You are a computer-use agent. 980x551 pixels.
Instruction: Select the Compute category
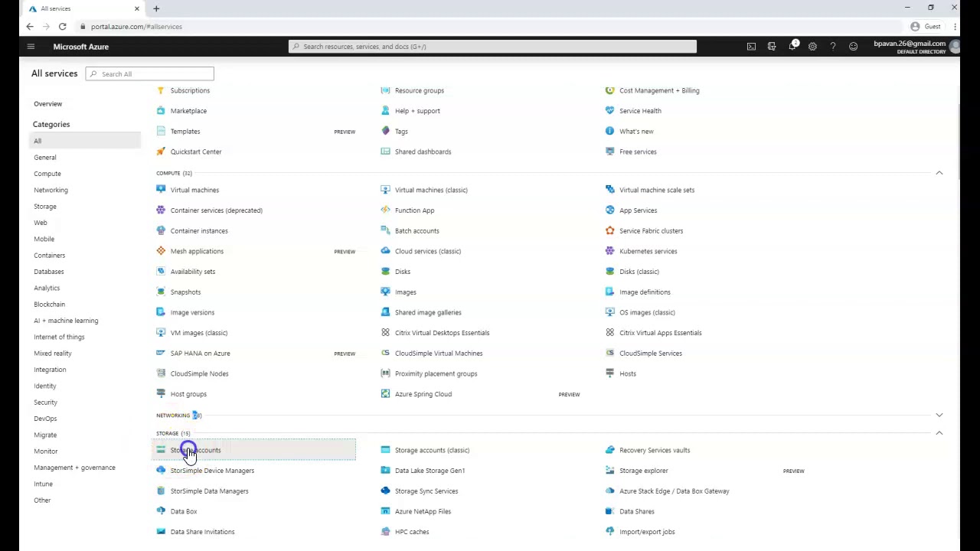coord(47,174)
